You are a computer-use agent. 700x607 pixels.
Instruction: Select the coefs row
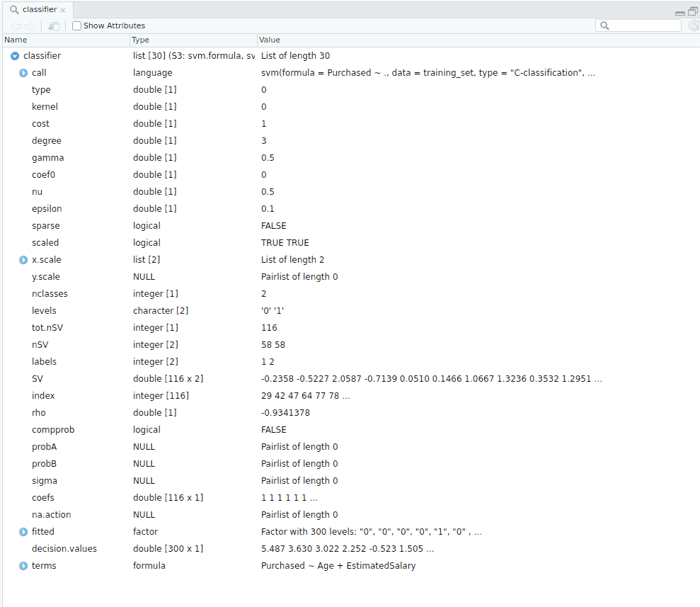(x=351, y=497)
